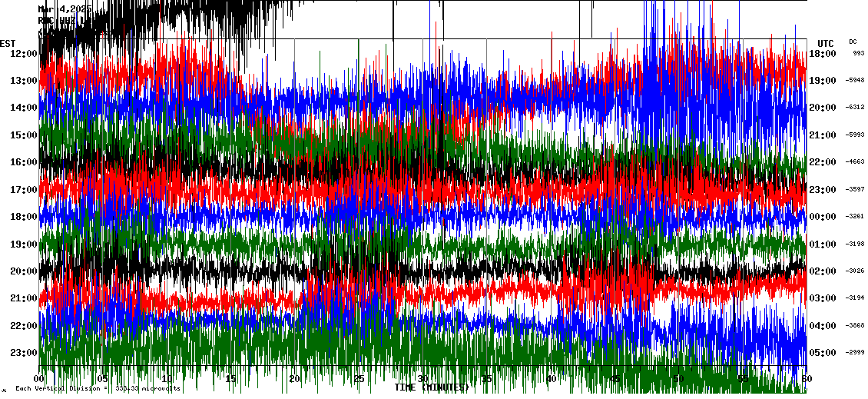Select the 23:00 EST row label
868x399 pixels.
[23, 352]
